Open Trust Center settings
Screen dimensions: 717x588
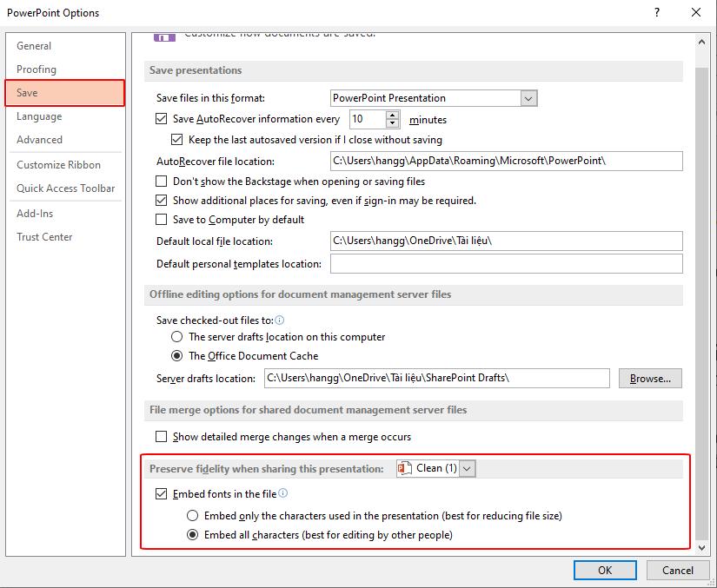click(65, 236)
